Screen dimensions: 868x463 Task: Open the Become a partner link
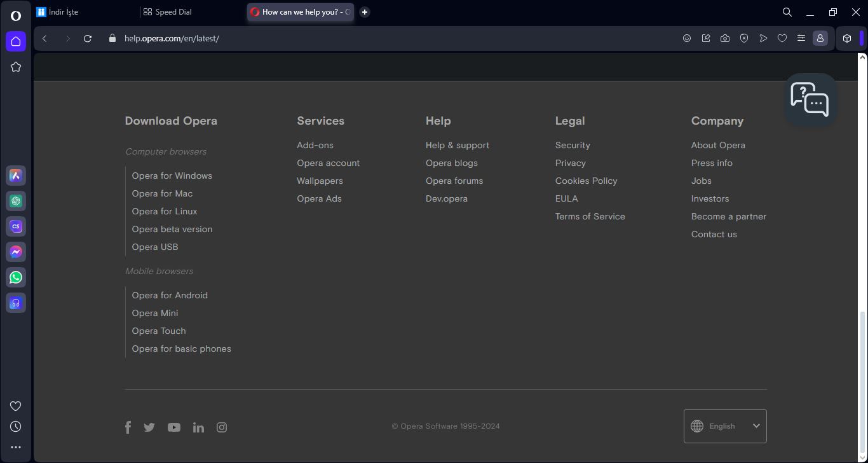729,216
